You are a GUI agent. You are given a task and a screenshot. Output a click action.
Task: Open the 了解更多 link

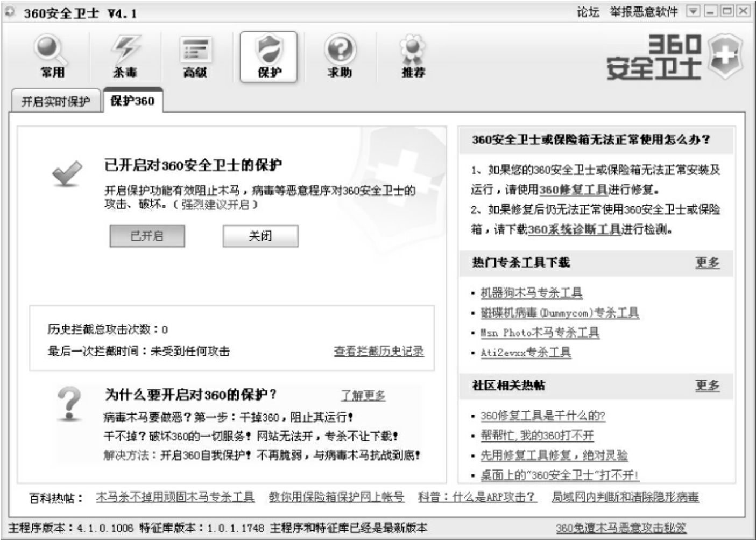point(363,395)
